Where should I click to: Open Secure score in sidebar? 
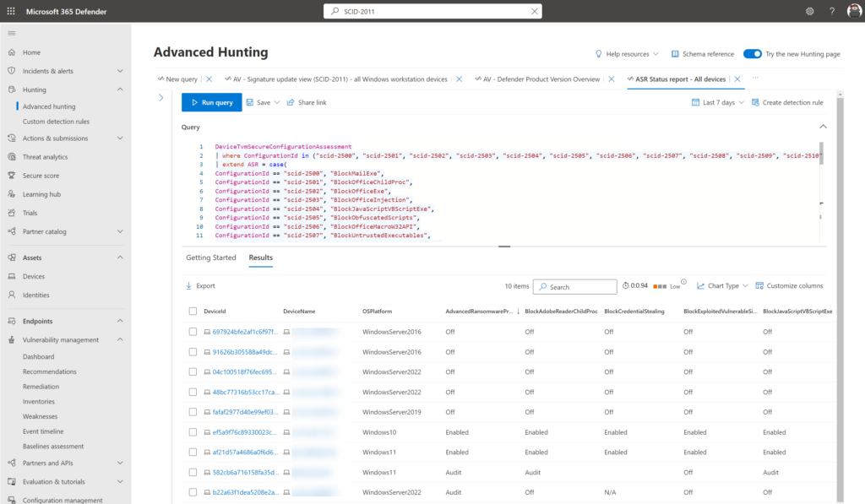41,176
